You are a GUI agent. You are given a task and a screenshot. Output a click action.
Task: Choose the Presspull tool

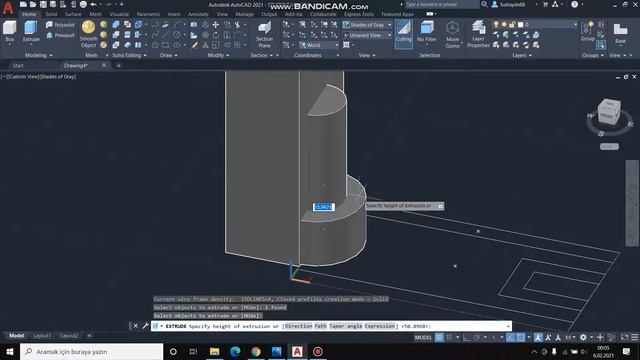[x=60, y=35]
